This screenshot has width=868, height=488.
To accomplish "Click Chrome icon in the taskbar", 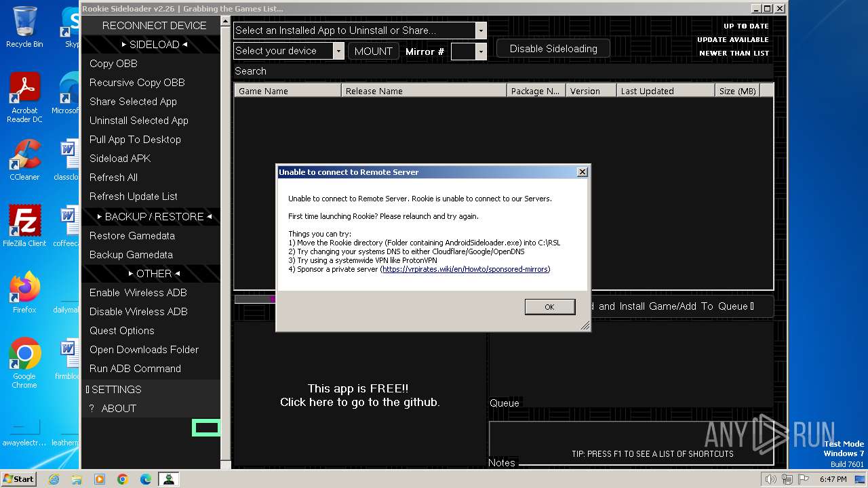I will pos(123,479).
